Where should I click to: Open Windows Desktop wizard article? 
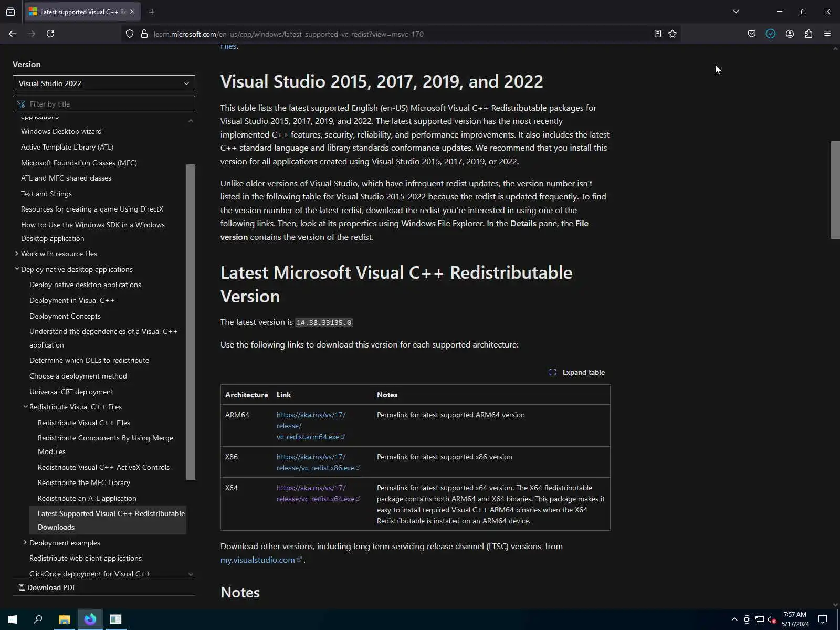[61, 131]
